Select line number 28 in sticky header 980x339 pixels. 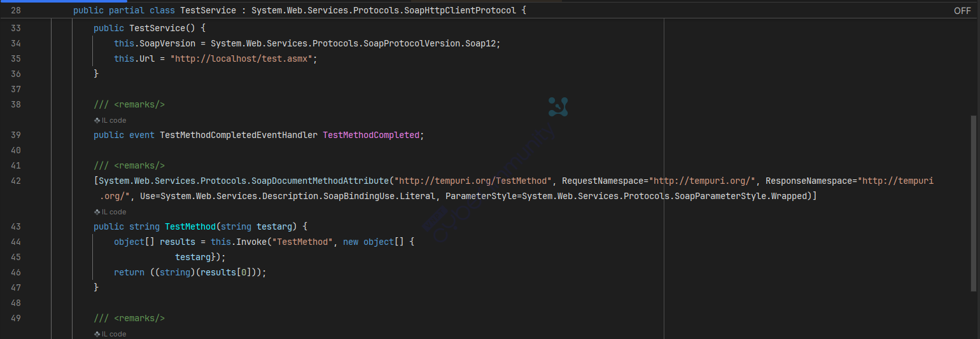point(16,11)
